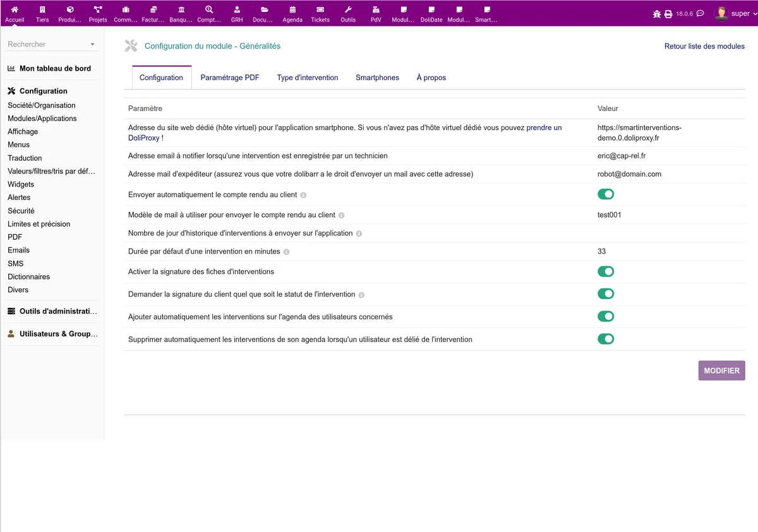Open PdV cash register icon
This screenshot has height=532, width=758.
[x=376, y=10]
